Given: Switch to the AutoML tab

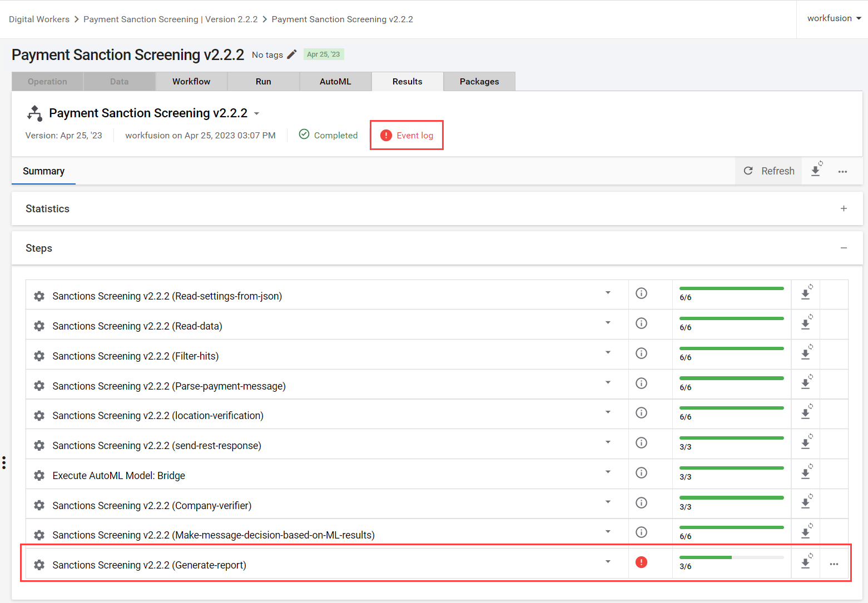Looking at the screenshot, I should pos(335,82).
